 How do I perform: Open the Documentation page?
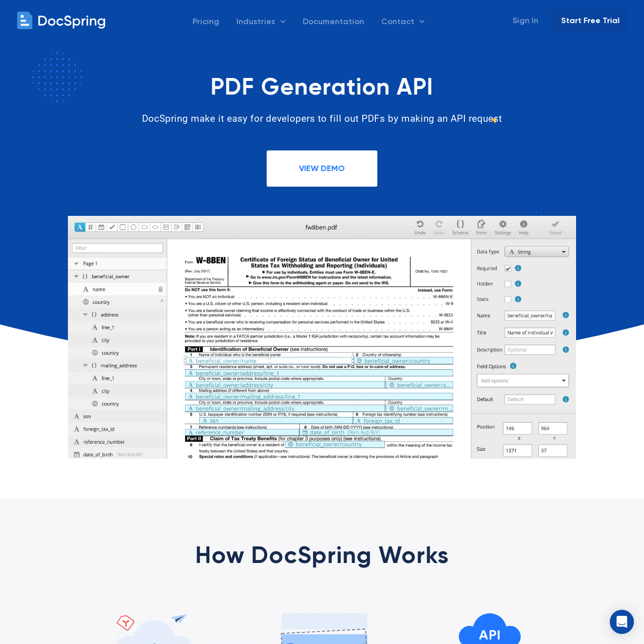point(333,22)
